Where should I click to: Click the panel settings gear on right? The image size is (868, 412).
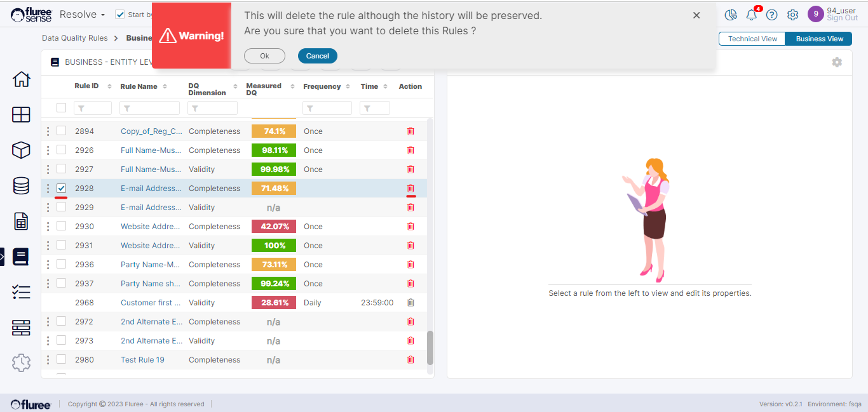[x=837, y=62]
